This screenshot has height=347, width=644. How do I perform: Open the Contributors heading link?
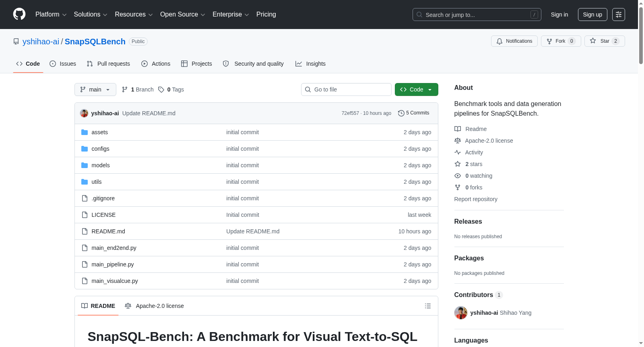coord(478,295)
